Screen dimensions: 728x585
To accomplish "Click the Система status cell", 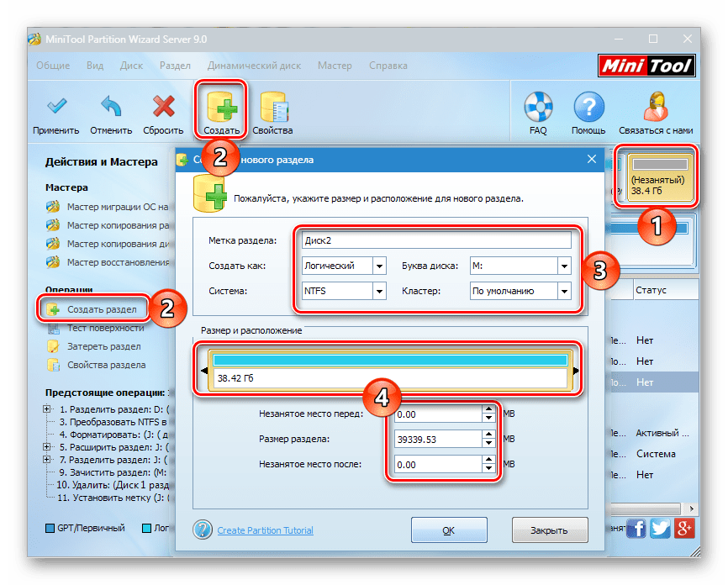I will tap(656, 454).
